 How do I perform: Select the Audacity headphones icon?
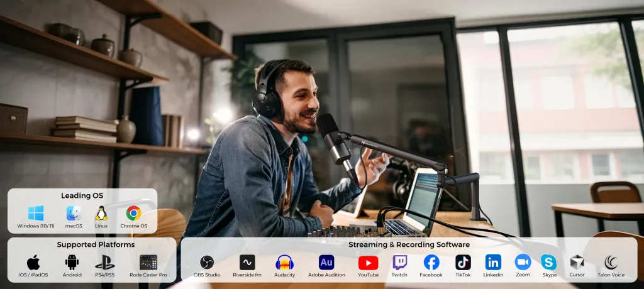tap(284, 262)
